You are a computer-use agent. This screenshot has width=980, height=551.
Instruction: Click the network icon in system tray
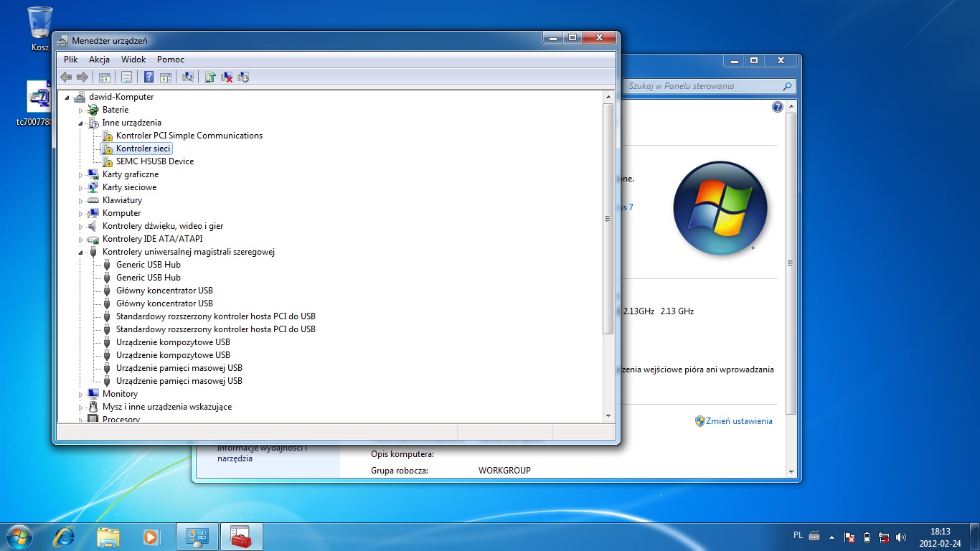pos(884,537)
